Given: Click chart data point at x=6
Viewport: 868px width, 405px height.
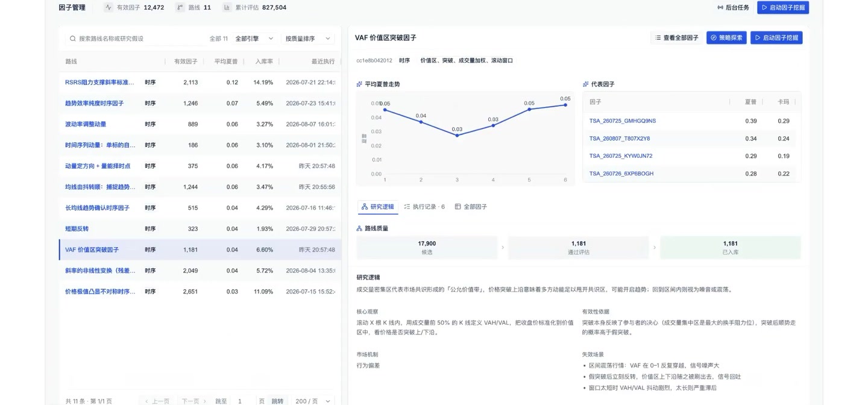Looking at the screenshot, I should point(565,105).
